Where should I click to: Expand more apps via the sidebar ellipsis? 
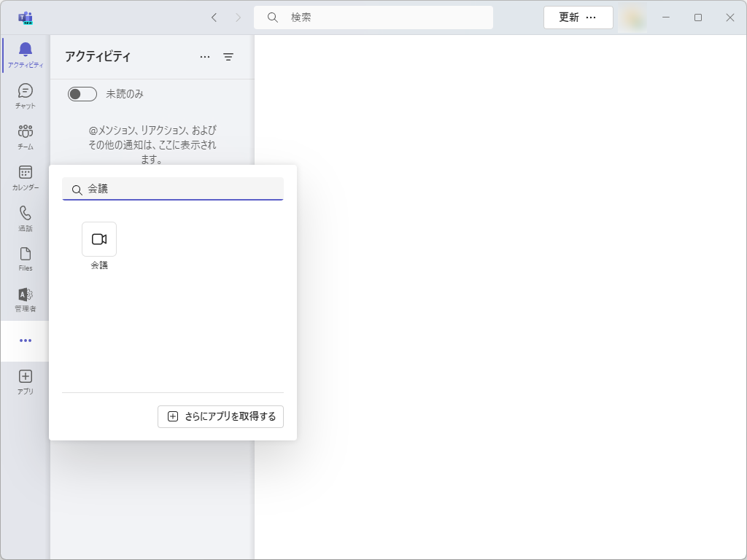25,340
